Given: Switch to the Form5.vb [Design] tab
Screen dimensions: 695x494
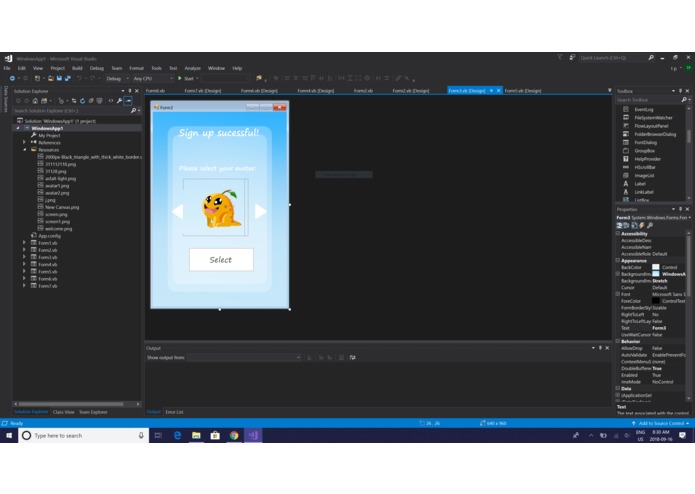Looking at the screenshot, I should [523, 91].
